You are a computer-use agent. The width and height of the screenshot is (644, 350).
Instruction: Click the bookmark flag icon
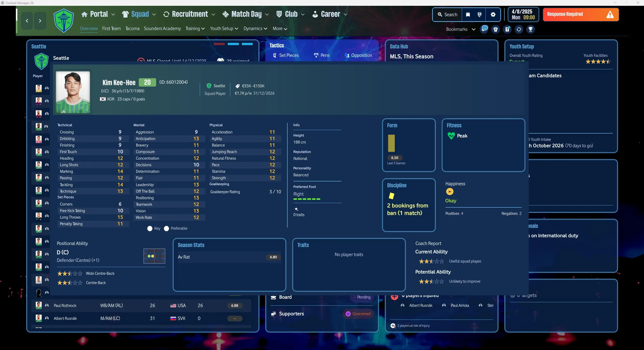pos(468,15)
